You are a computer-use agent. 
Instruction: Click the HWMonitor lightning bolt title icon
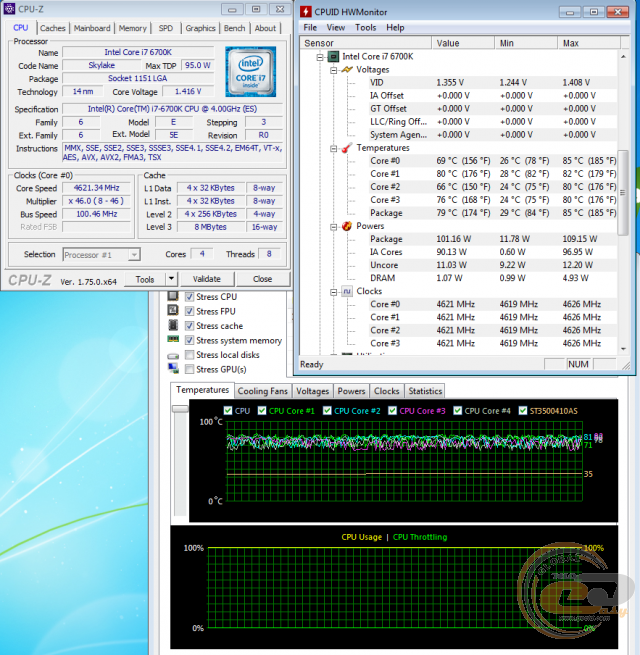tap(306, 12)
